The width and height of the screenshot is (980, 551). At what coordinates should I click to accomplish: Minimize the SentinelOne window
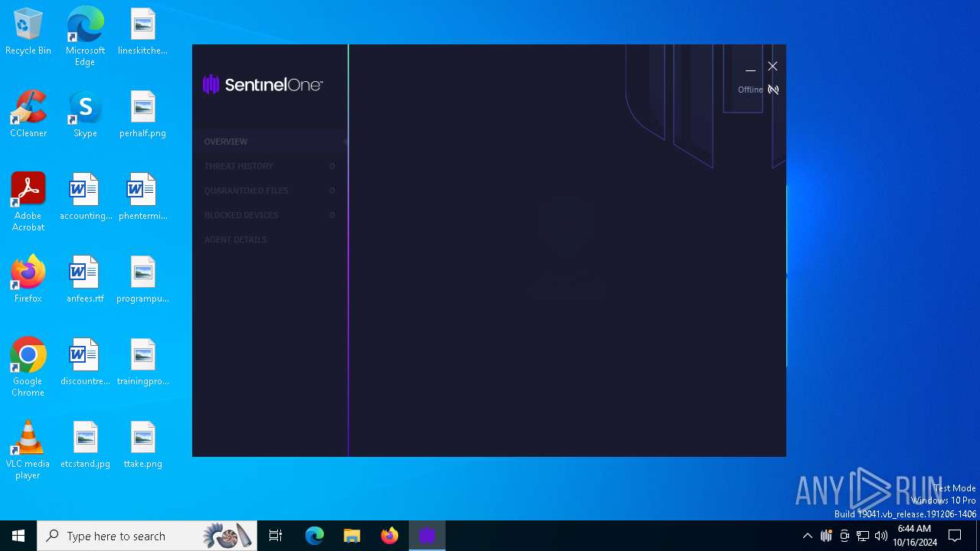pos(750,67)
